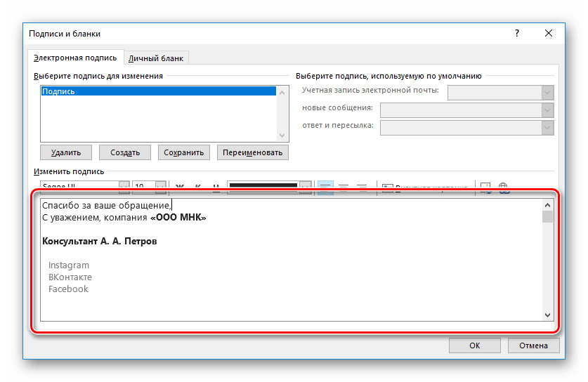Screen dimensions: 588x382
Task: Toggle bold formatting in signature toolbar
Action: [x=179, y=187]
